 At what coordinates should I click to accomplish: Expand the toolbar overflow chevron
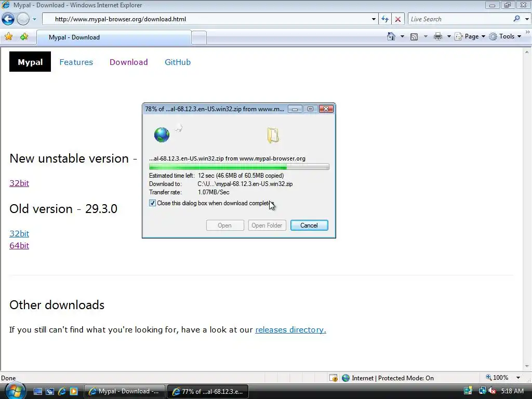[528, 32]
